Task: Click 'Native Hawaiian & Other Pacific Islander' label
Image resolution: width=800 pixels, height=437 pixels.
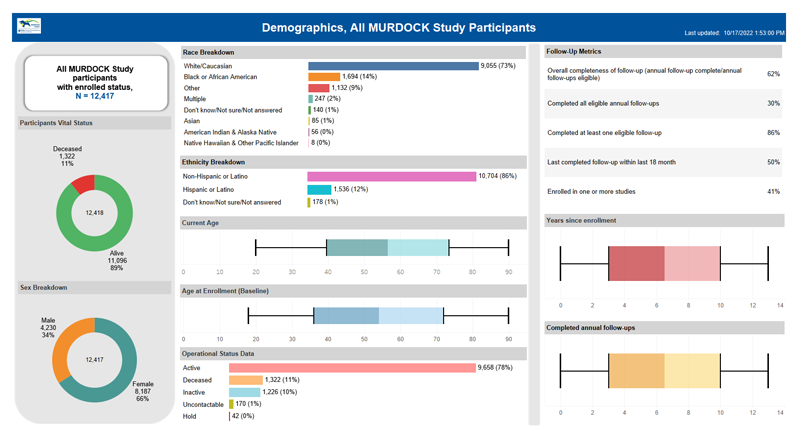Action: coord(241,143)
